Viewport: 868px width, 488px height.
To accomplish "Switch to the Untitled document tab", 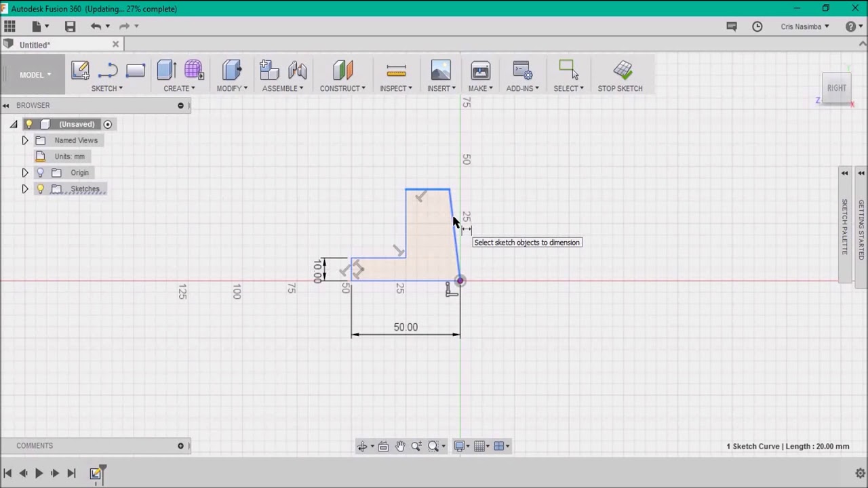I will [35, 45].
